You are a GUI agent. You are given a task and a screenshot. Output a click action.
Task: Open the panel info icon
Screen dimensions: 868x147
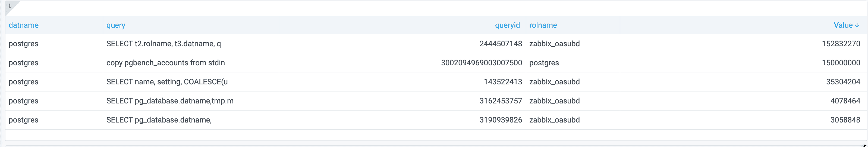click(x=10, y=6)
